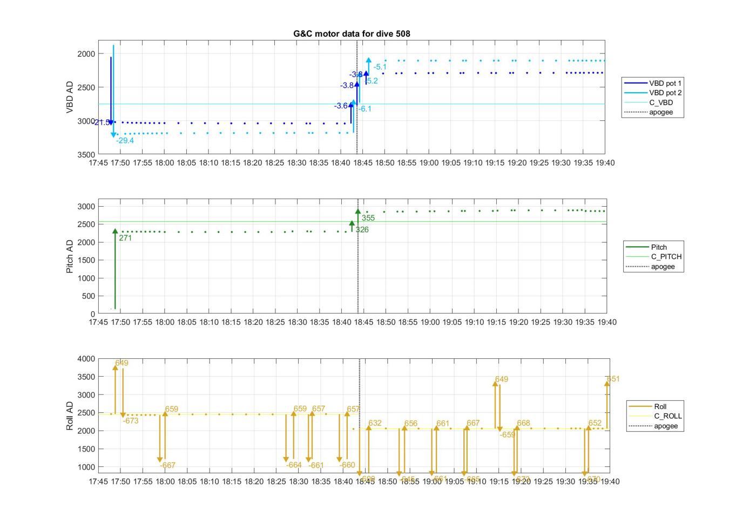Click the "326" pitch data label
This screenshot has height=532, width=756.
(x=362, y=229)
